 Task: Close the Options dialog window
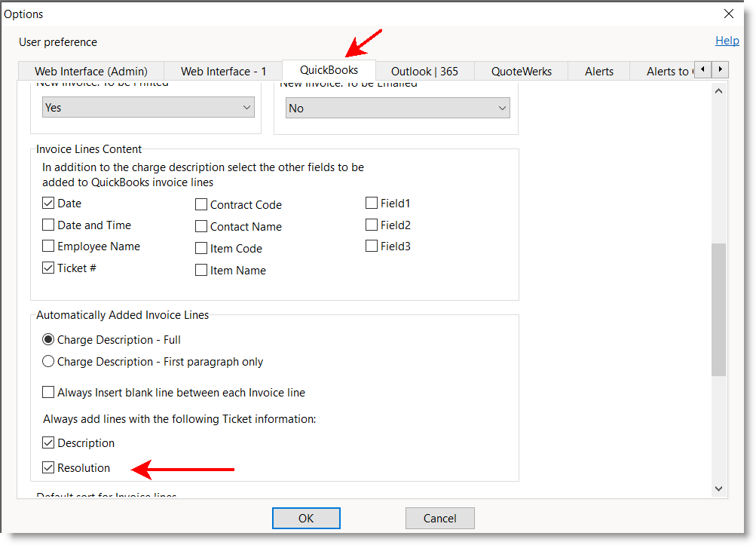tap(728, 14)
